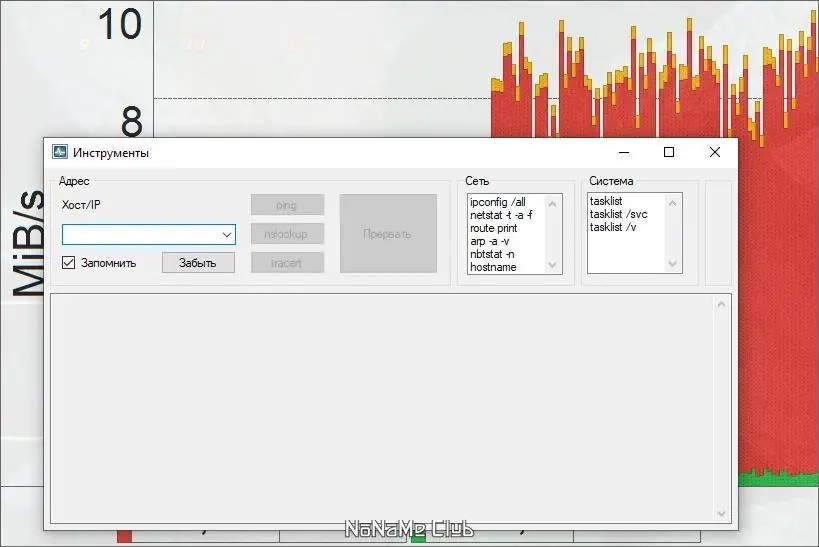Pick nbtstat -n from the Сеть list
819x547 pixels.
(492, 254)
